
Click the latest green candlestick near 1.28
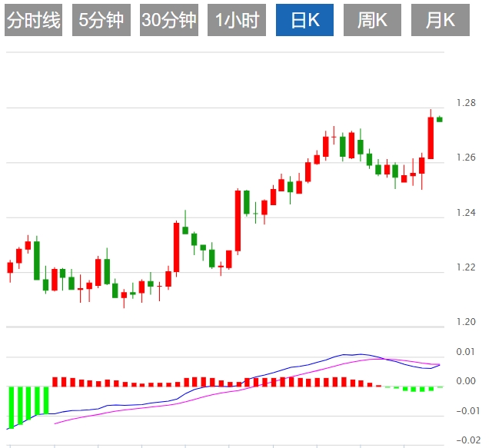point(439,119)
